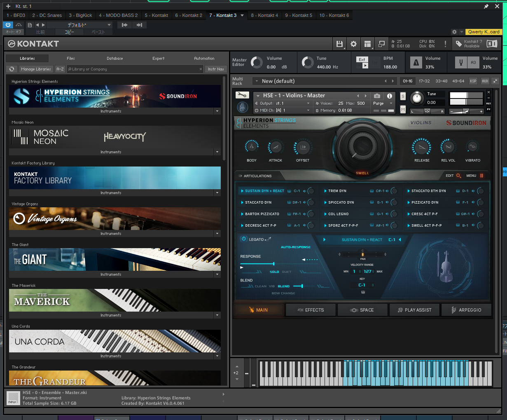507x420 pixels.
Task: Click the Manage Libraries button
Action: (x=36, y=69)
